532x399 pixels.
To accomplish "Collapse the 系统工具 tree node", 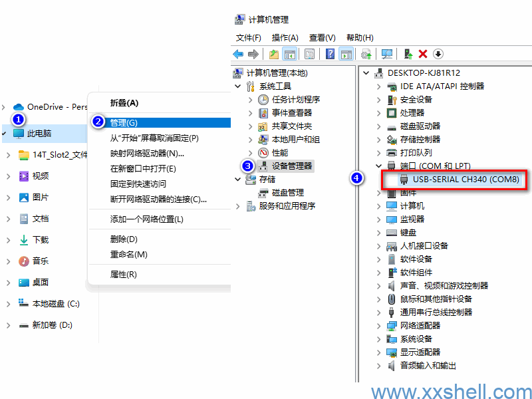I will 238,86.
